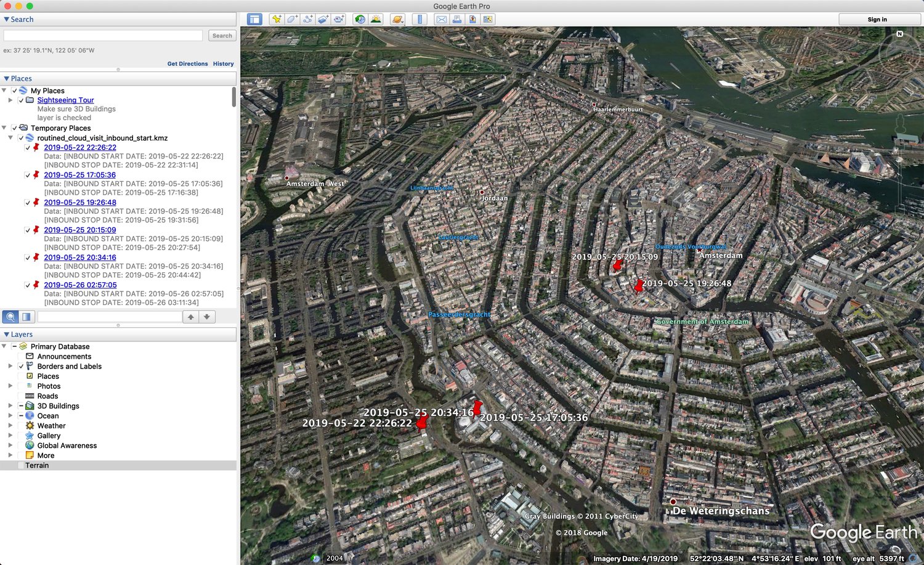This screenshot has height=565, width=924.
Task: Uncheck the placemark 2019-05-22 22:26:22 checkbox
Action: [x=28, y=148]
